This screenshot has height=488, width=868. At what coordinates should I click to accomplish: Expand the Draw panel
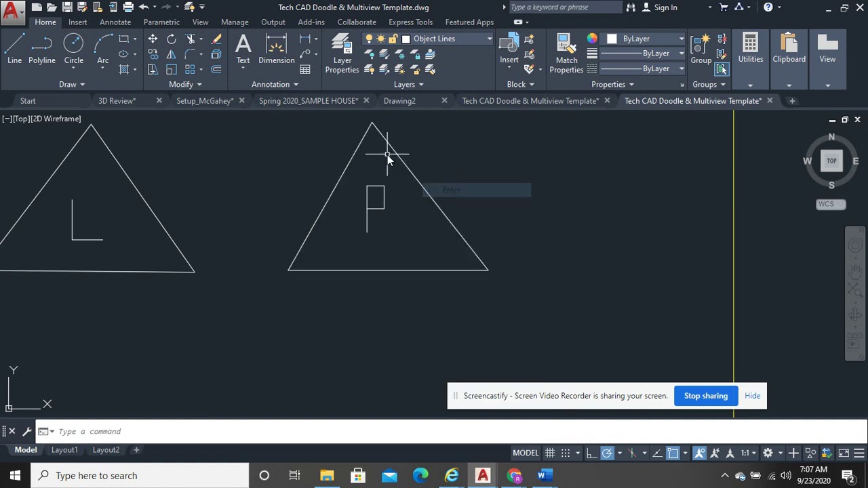[x=71, y=84]
